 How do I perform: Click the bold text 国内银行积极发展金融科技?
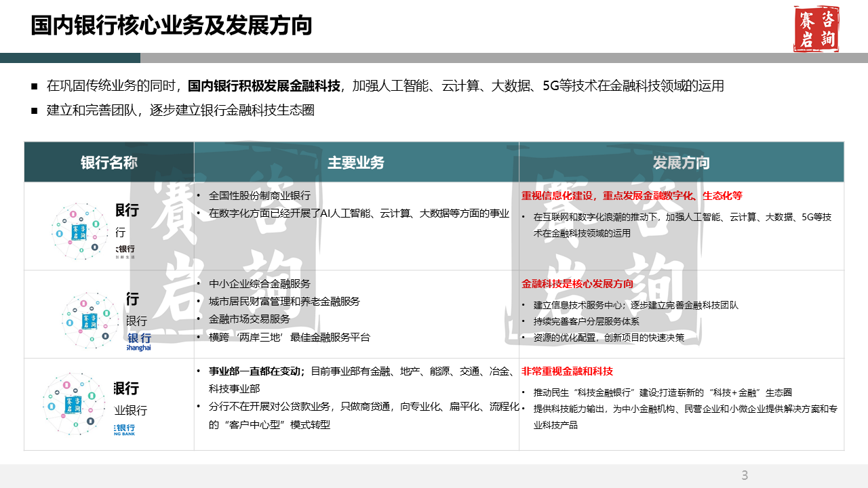tap(264, 86)
